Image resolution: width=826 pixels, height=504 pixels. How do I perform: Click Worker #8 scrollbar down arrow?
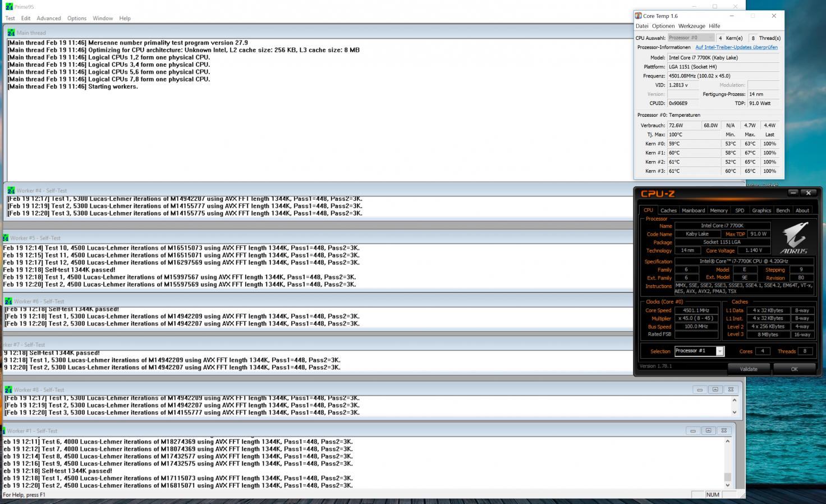click(734, 412)
